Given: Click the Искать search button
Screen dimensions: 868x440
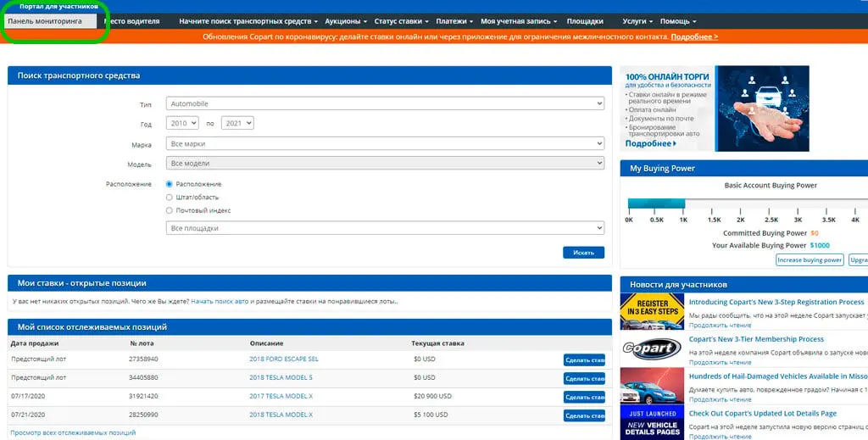Looking at the screenshot, I should click(x=583, y=253).
